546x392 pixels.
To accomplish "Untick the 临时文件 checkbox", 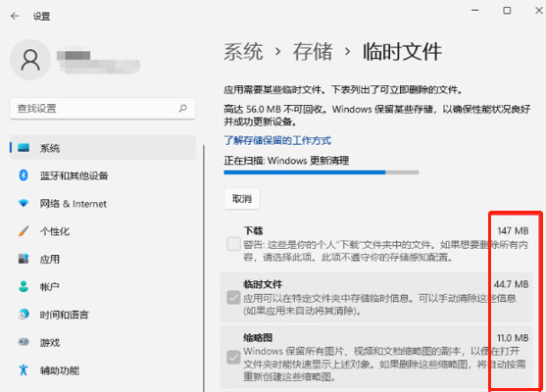I will [x=233, y=298].
